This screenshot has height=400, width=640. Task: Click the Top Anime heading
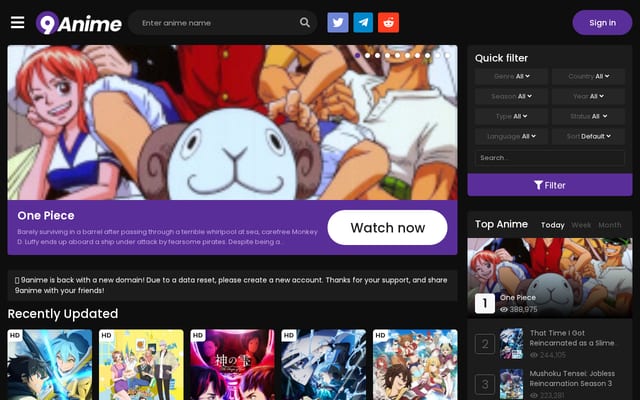(x=501, y=224)
